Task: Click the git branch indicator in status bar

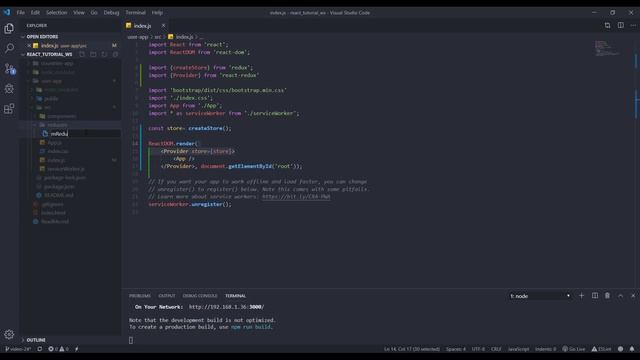Action: (18, 349)
